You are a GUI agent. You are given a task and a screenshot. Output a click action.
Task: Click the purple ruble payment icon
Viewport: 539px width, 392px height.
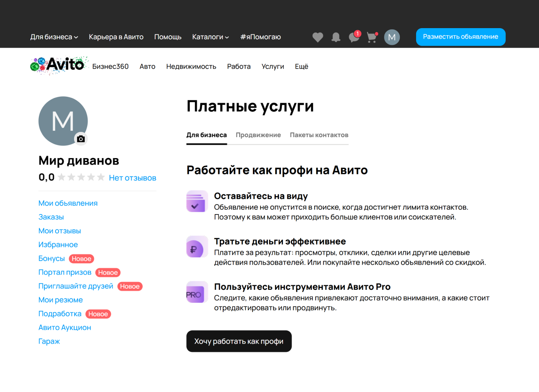[197, 247]
